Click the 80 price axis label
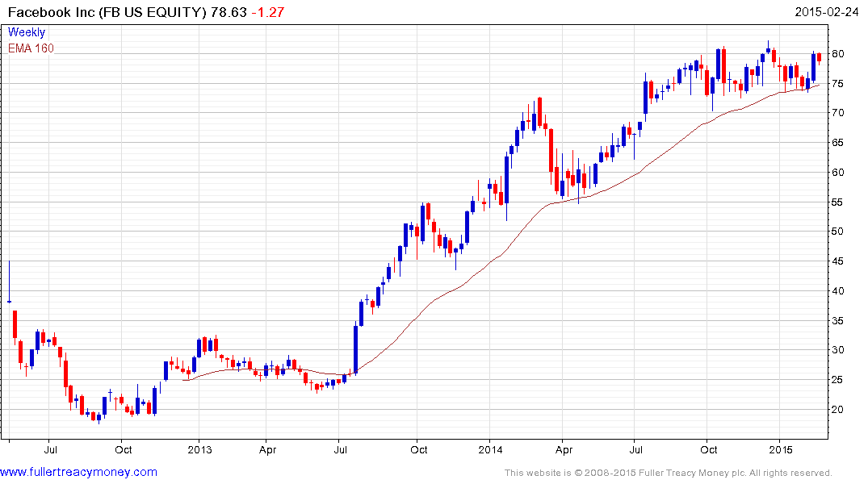Screen dimensions: 868x484 point(837,54)
